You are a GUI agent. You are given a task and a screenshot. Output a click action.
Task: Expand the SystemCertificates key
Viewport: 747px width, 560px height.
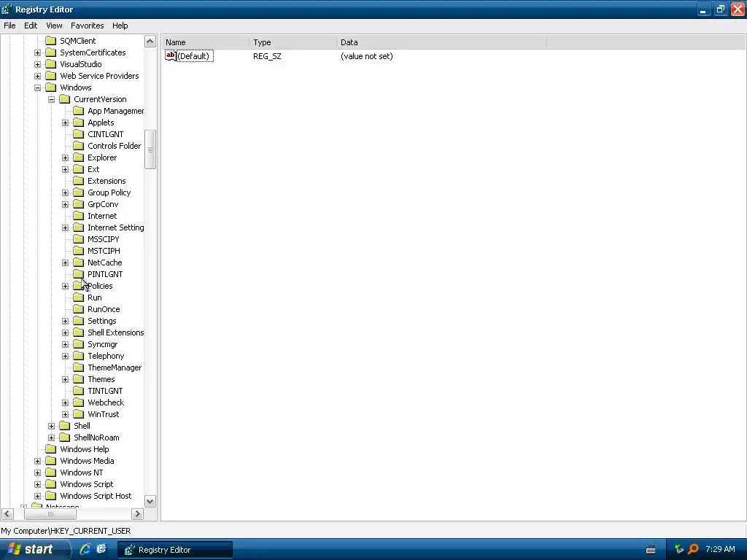(x=38, y=52)
